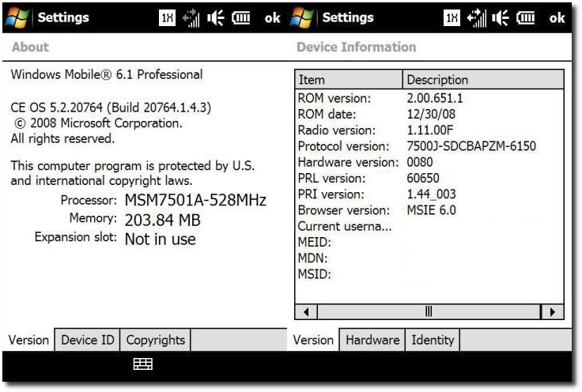Select the MEID row

(x=429, y=242)
